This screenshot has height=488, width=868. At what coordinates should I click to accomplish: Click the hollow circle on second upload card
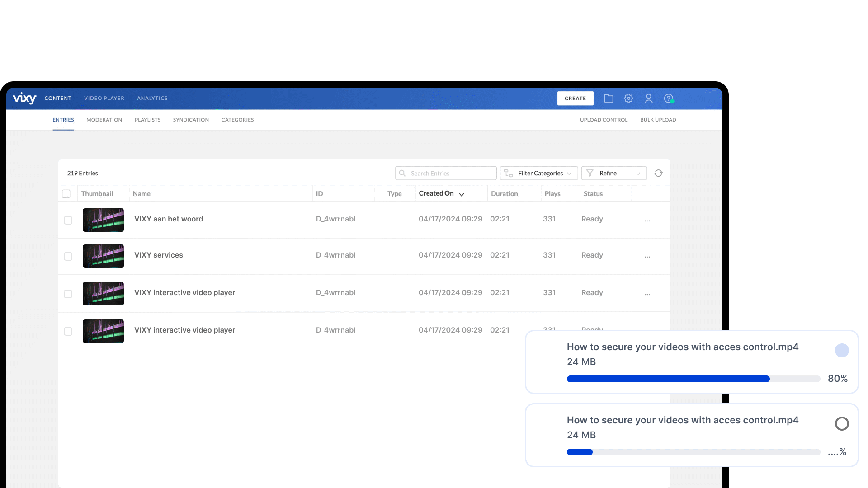coord(842,423)
